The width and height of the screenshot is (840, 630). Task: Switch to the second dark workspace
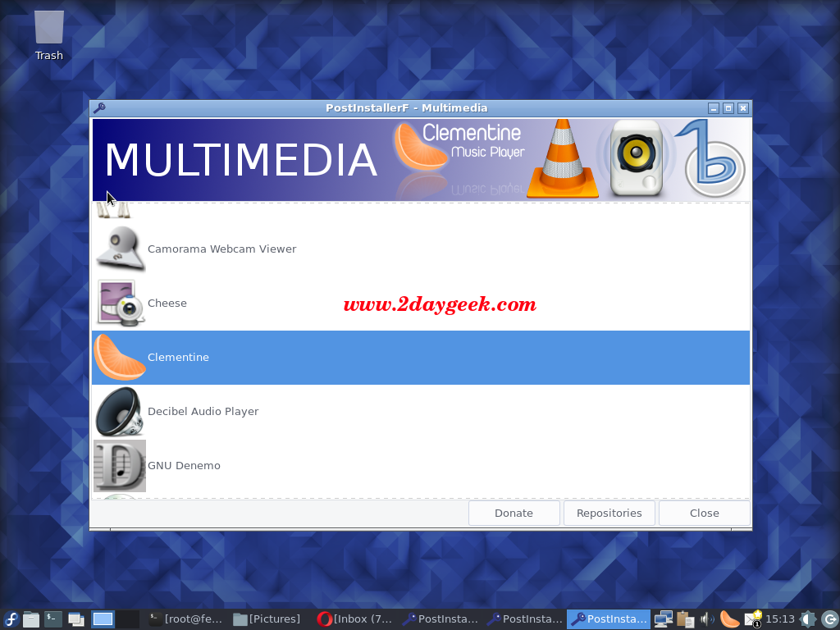127,619
